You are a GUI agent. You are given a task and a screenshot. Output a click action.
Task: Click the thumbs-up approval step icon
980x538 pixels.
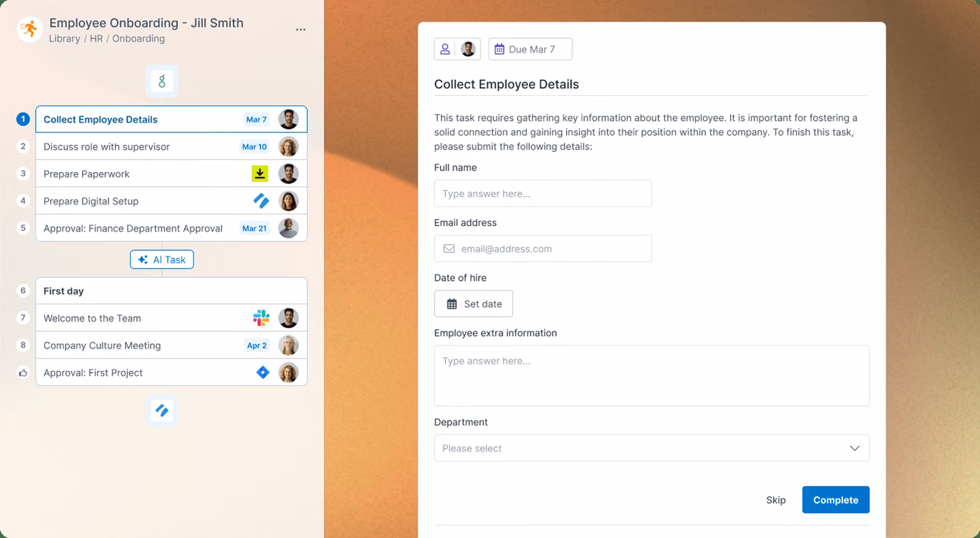pos(23,373)
